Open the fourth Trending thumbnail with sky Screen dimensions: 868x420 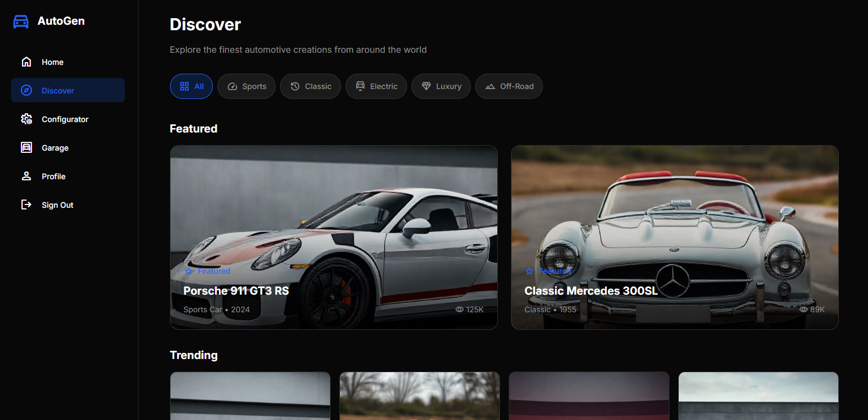point(759,396)
